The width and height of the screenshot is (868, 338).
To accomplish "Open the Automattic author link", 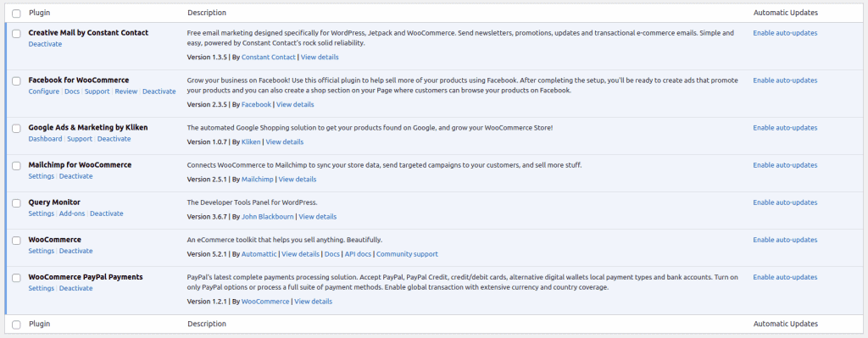I will (x=259, y=254).
